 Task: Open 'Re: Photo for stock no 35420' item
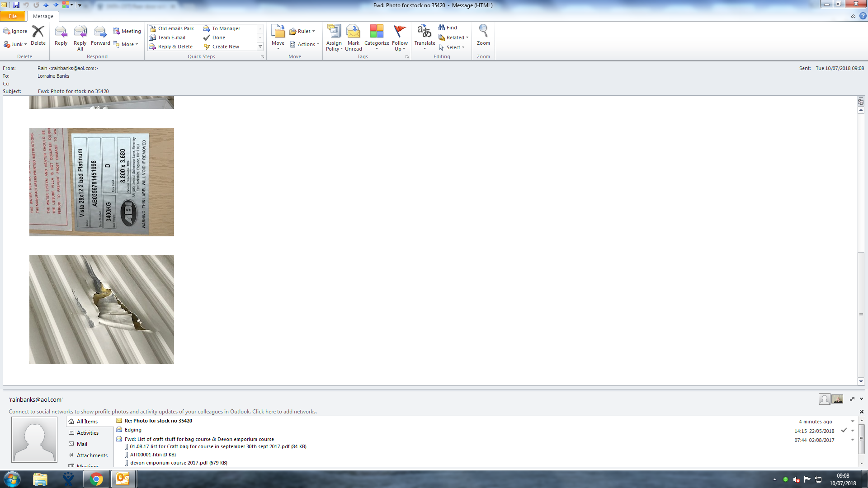158,421
